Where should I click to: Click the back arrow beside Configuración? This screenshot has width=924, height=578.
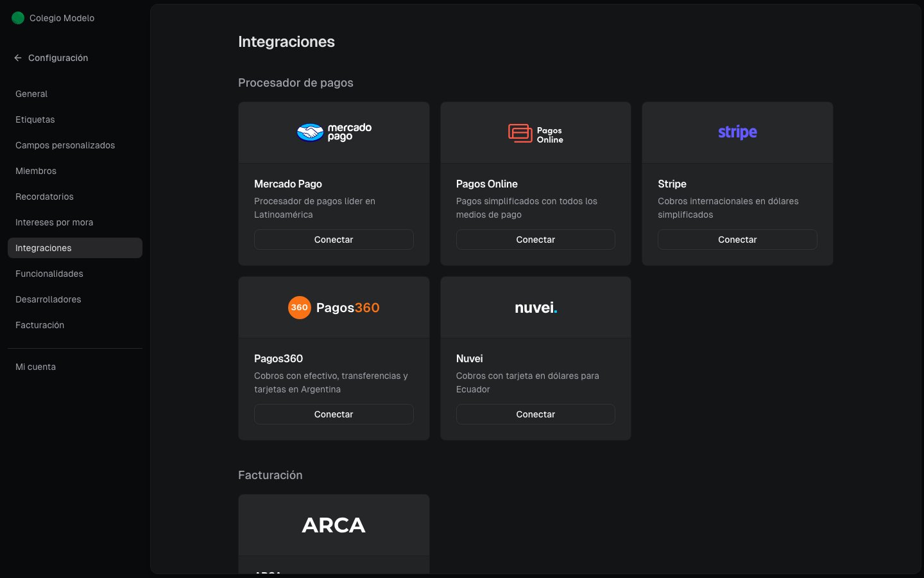[x=18, y=58]
